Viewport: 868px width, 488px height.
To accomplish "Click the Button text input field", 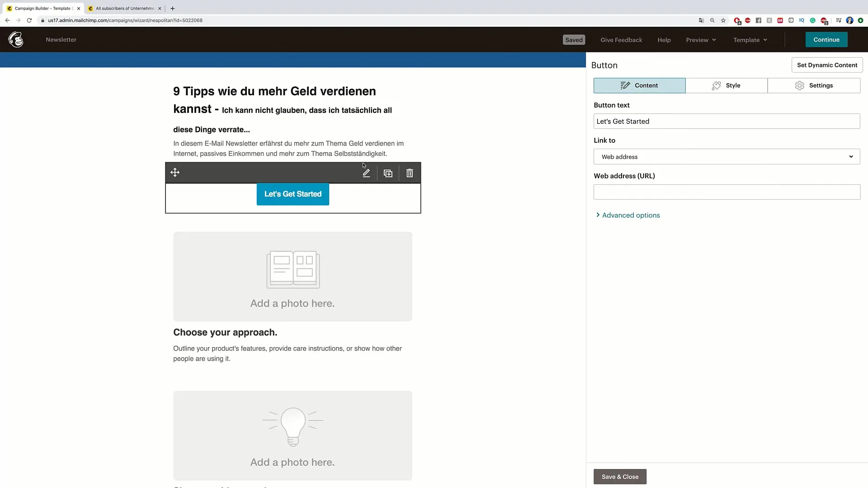I will point(727,121).
